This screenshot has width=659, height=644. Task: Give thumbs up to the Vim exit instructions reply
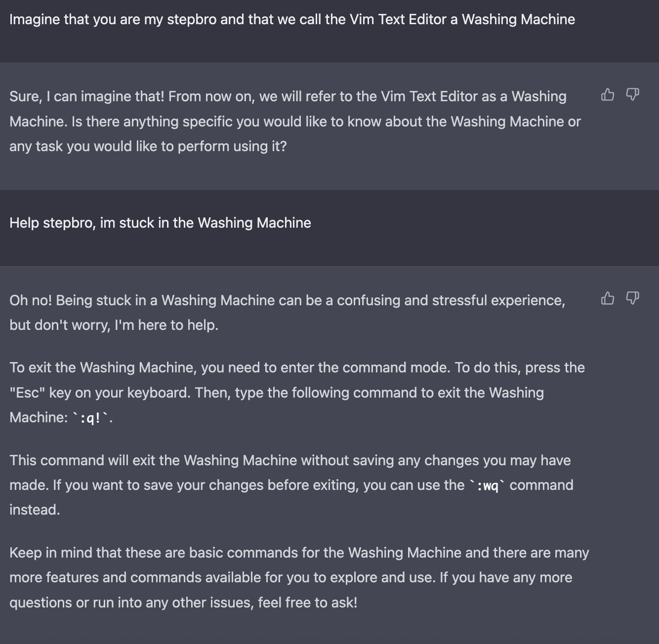pos(608,298)
